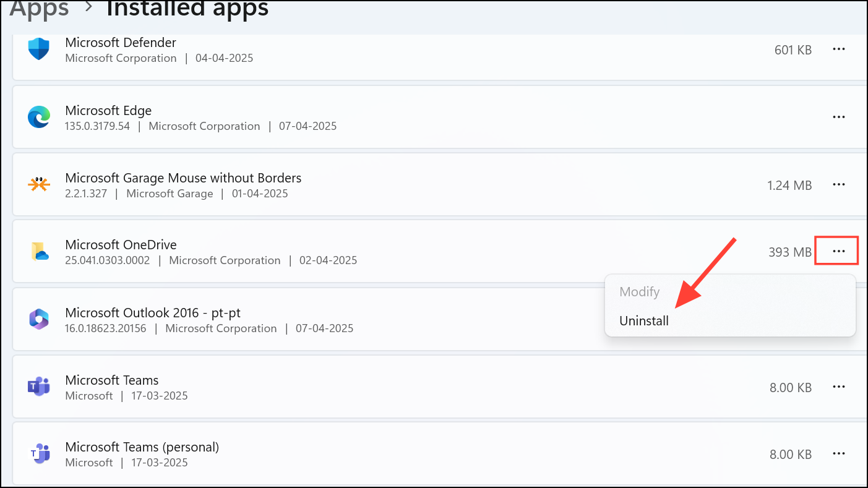Click the 8.00 KB size of Teams (personal)
The width and height of the screenshot is (868, 488).
click(x=791, y=455)
